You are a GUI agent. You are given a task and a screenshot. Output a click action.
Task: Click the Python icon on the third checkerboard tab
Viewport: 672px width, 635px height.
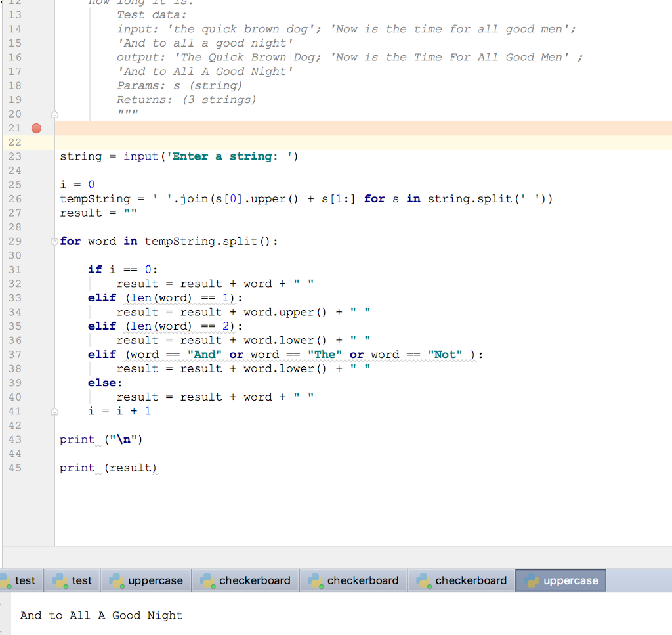424,580
